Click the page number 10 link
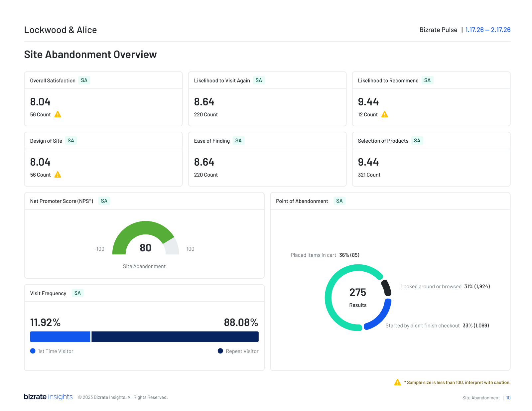This screenshot has height=411, width=532. pos(508,398)
